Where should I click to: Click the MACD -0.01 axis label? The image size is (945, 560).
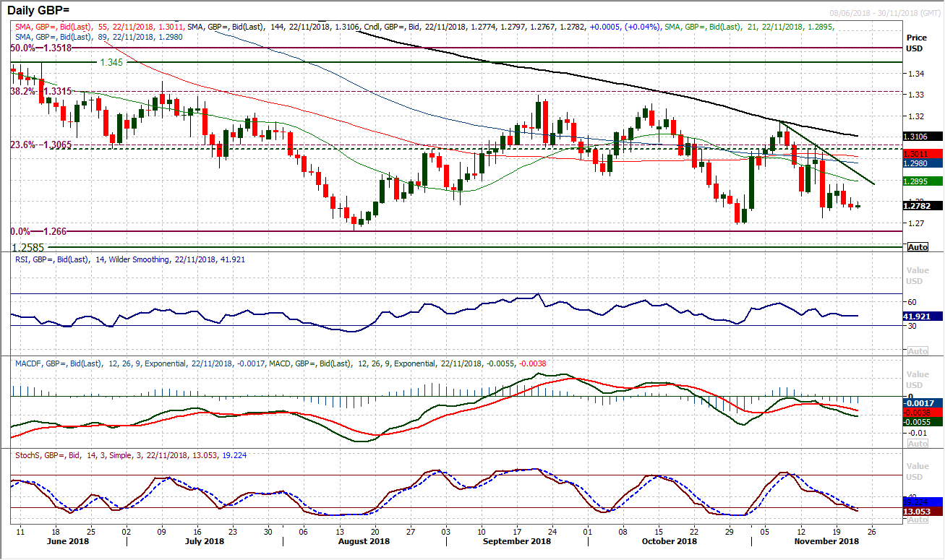tap(916, 432)
